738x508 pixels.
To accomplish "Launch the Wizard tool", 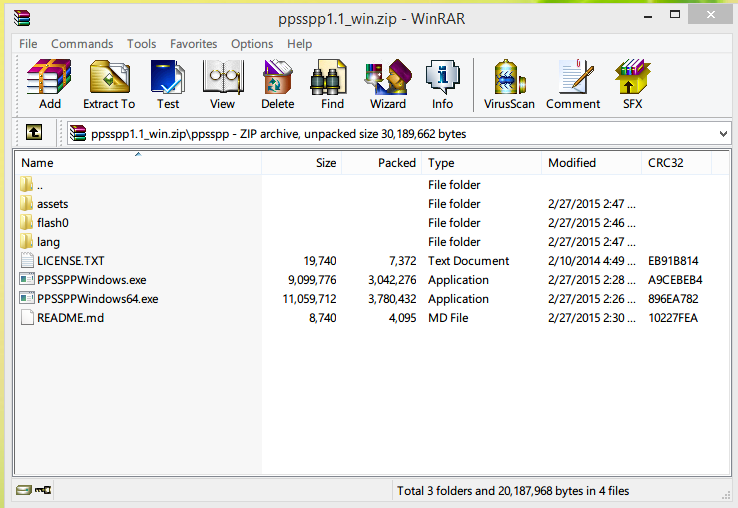I will (388, 84).
